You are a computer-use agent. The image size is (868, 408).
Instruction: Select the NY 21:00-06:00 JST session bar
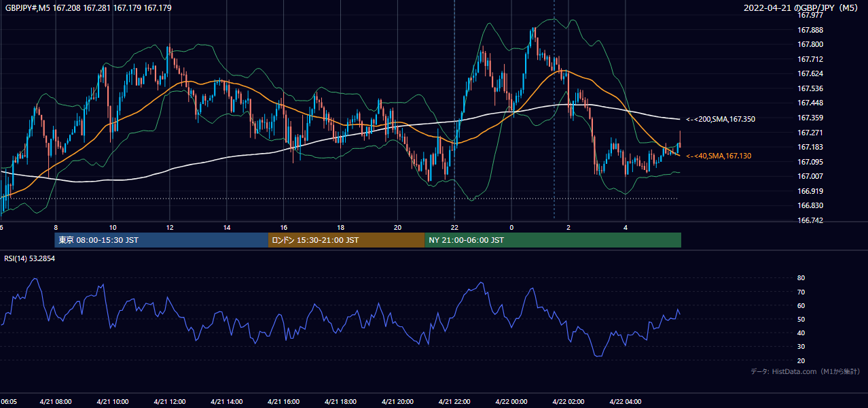tap(553, 240)
